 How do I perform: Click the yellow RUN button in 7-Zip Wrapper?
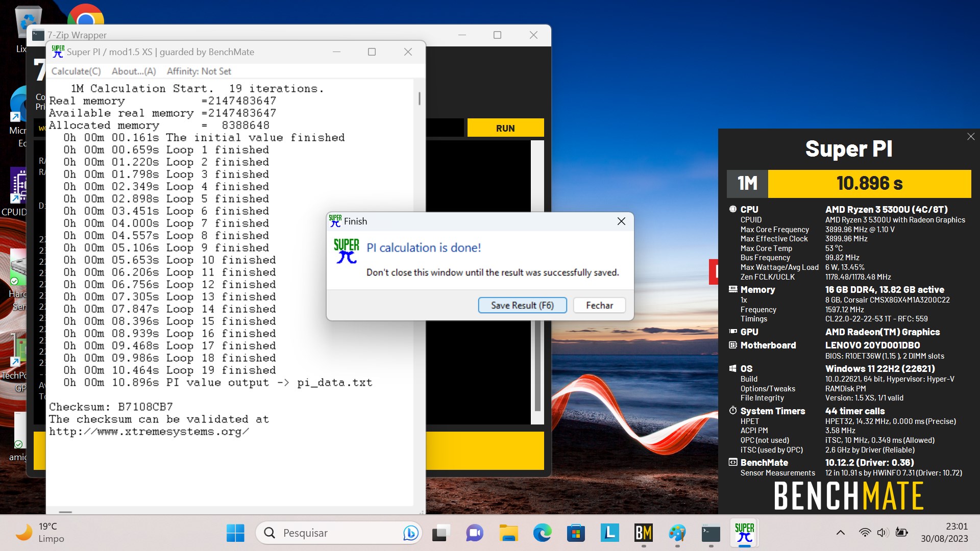pyautogui.click(x=505, y=128)
